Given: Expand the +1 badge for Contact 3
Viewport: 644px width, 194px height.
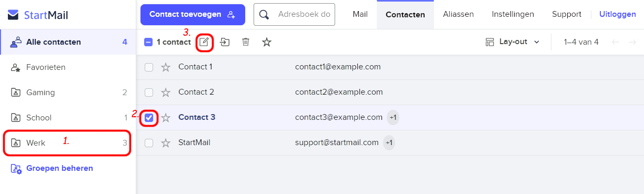Looking at the screenshot, I should click(393, 118).
